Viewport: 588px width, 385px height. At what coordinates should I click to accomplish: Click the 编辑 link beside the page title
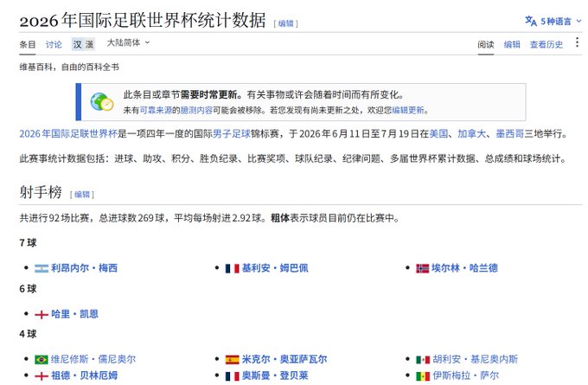(x=285, y=23)
